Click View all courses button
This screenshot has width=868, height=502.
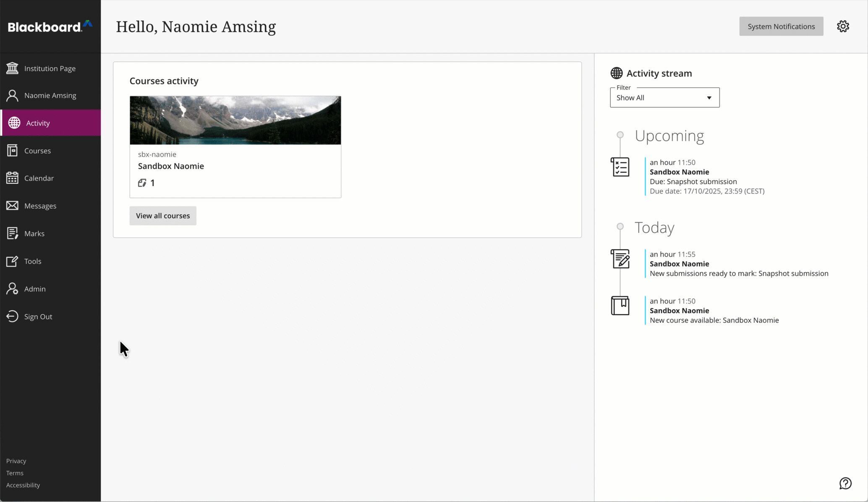(x=163, y=216)
